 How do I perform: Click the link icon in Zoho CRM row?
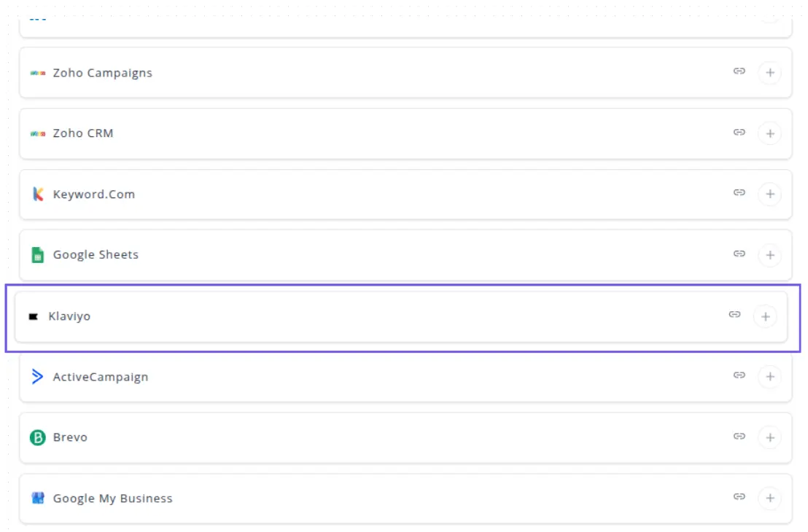739,132
